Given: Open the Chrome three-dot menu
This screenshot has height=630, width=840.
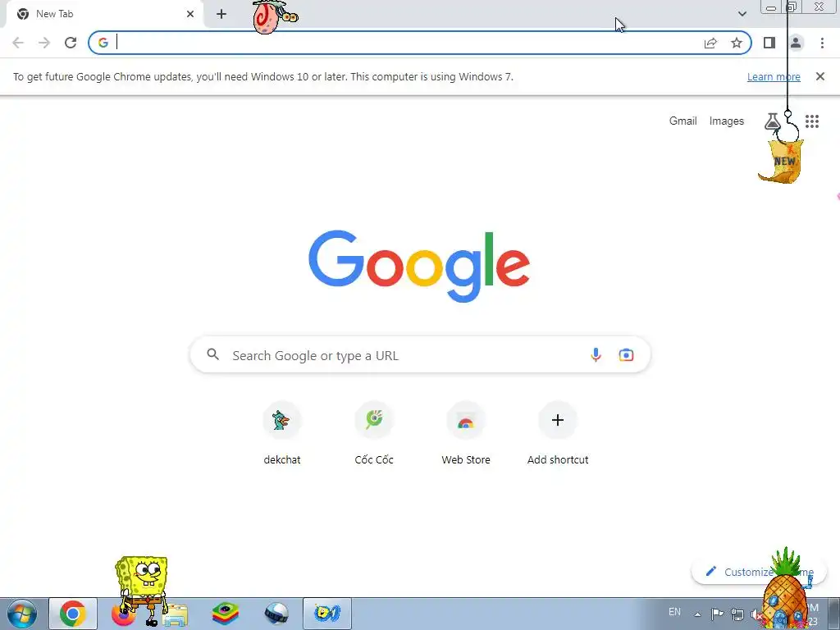Looking at the screenshot, I should 822,43.
